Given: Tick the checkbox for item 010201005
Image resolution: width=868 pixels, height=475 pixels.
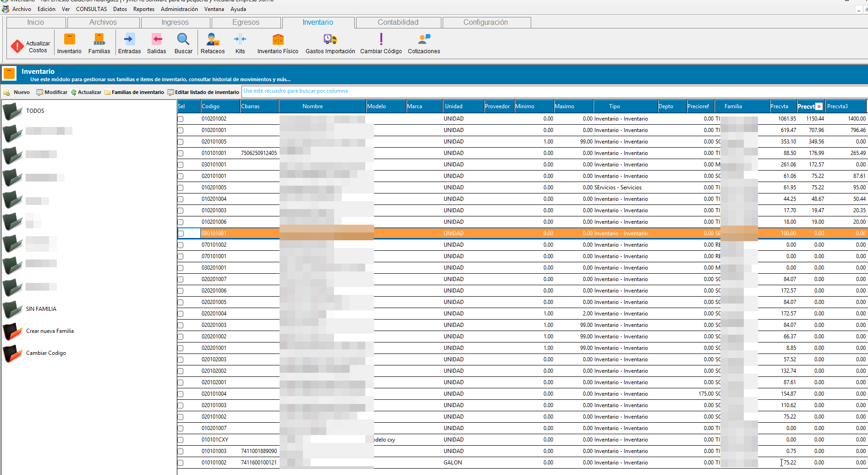Looking at the screenshot, I should [181, 188].
